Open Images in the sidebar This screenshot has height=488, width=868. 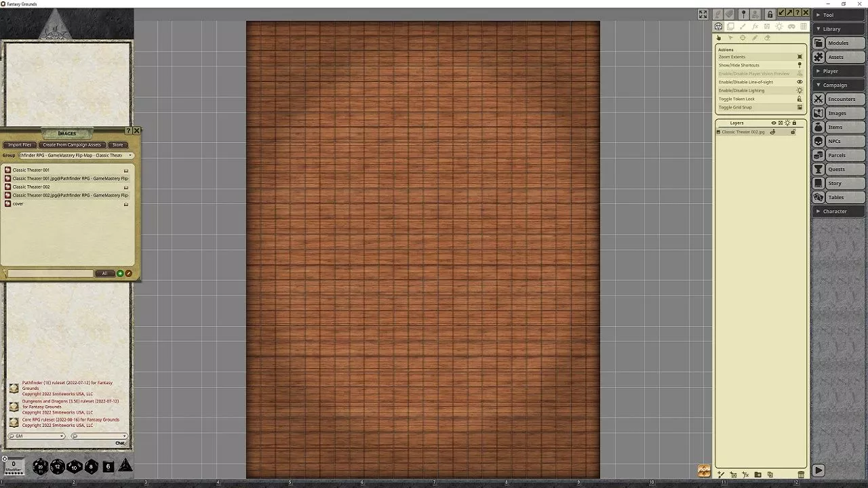tap(840, 113)
